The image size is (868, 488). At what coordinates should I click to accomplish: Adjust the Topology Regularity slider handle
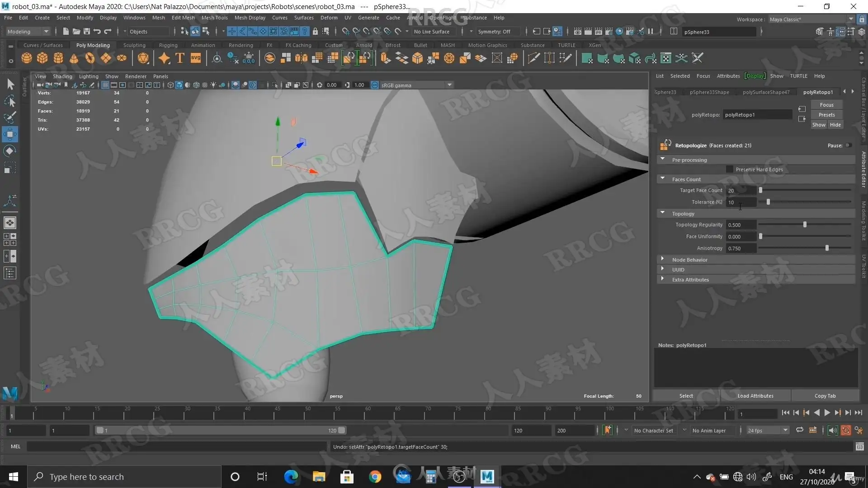[805, 225]
